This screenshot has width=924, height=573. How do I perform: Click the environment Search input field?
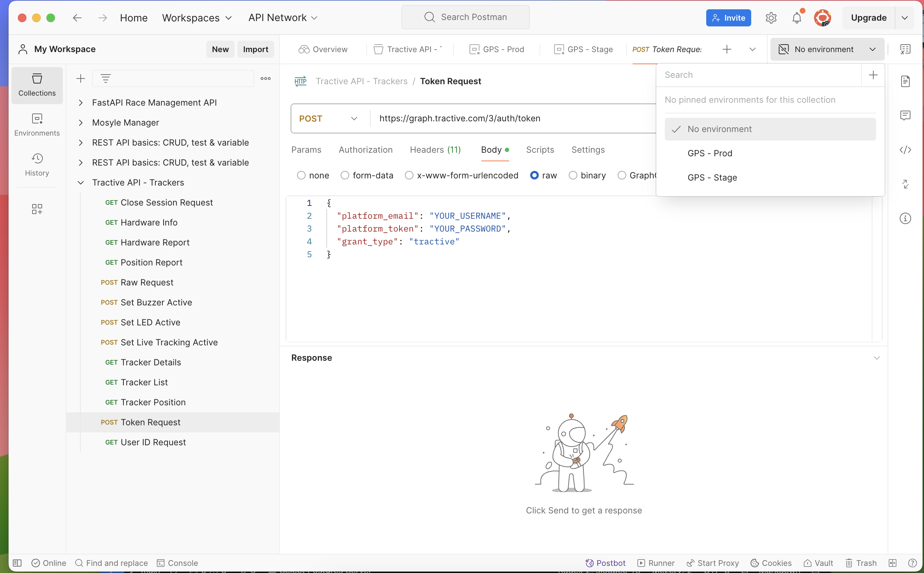tap(758, 75)
